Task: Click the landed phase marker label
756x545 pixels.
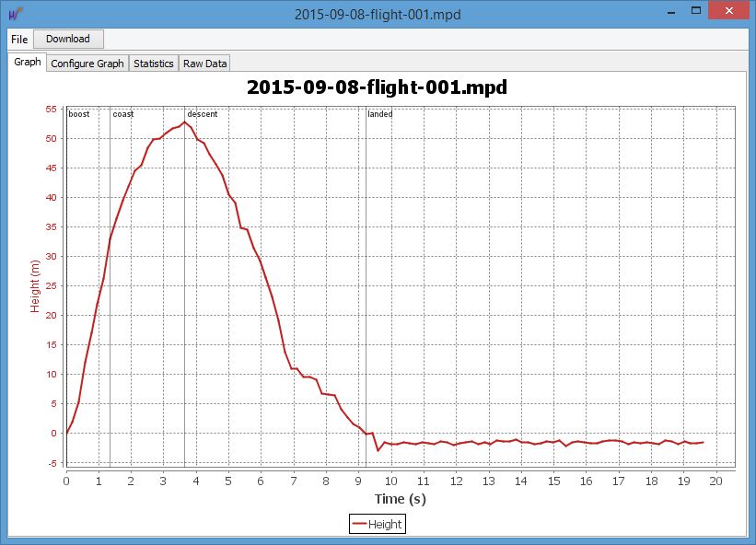Action: click(379, 114)
